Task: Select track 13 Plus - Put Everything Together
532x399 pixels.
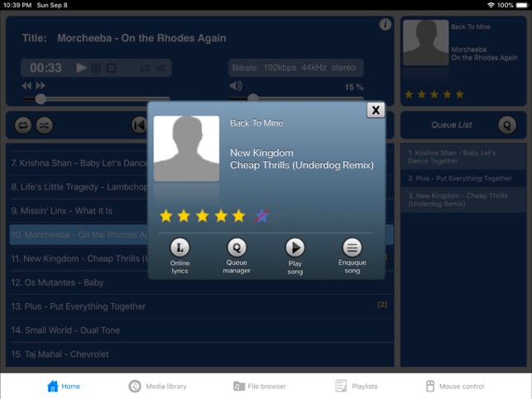Action: point(202,306)
